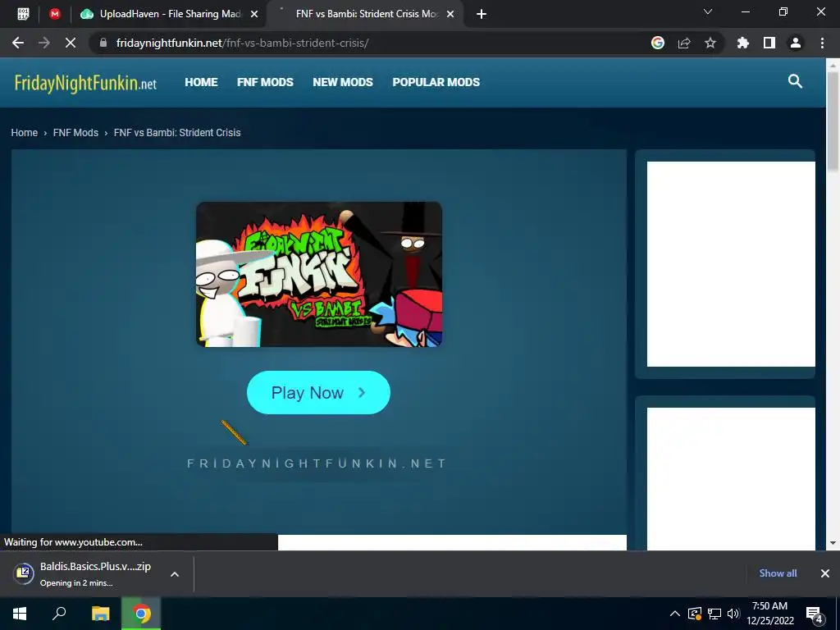Click the Google icon in address bar
This screenshot has height=630, width=840.
pyautogui.click(x=658, y=43)
